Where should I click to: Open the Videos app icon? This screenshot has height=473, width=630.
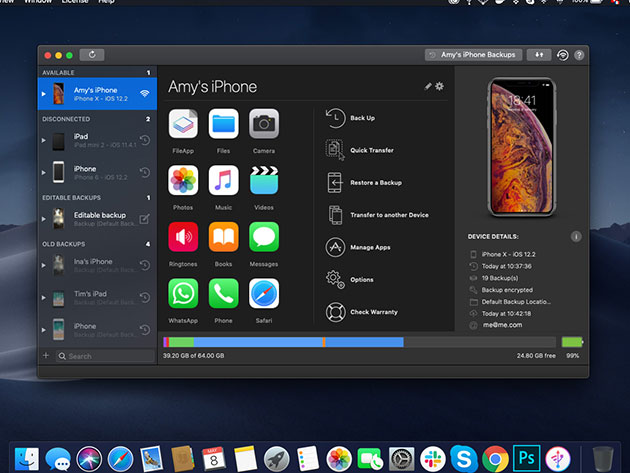click(x=264, y=180)
